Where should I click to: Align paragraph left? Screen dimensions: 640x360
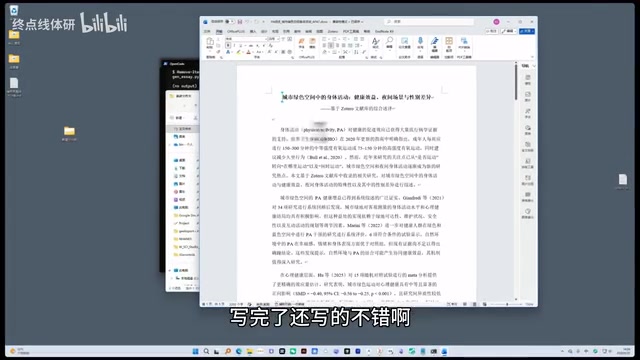click(324, 45)
